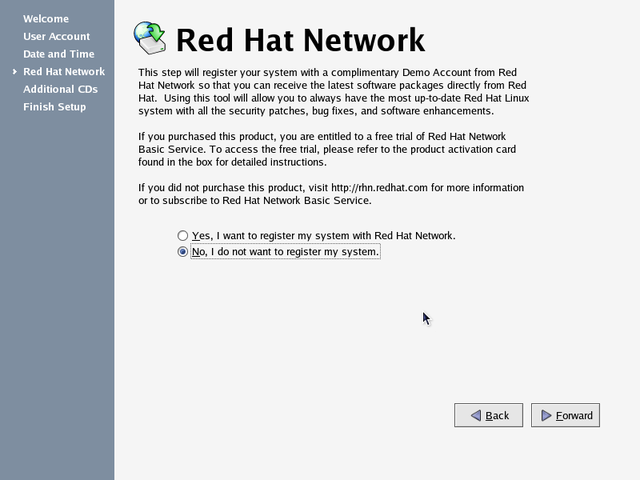Click the Forward button label

(574, 416)
